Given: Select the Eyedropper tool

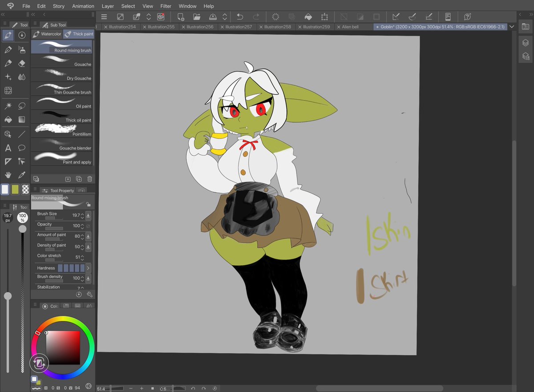Looking at the screenshot, I should [22, 175].
